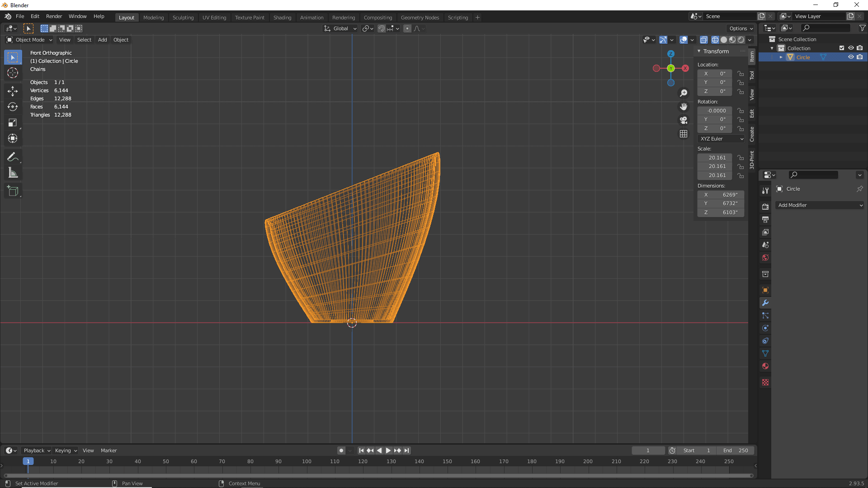This screenshot has width=868, height=488.
Task: Toggle Collection exclude checkbox in outliner
Action: (842, 48)
